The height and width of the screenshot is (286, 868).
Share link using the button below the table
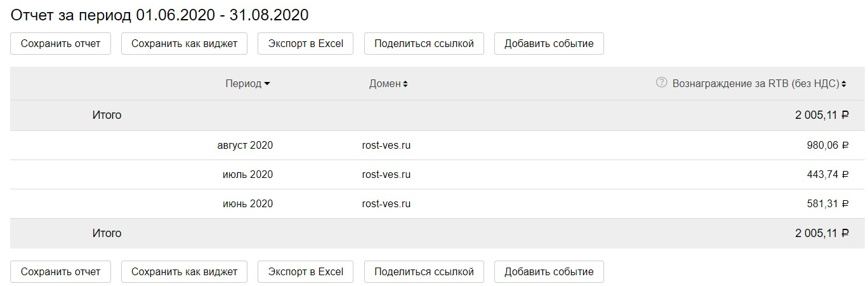[x=424, y=271]
